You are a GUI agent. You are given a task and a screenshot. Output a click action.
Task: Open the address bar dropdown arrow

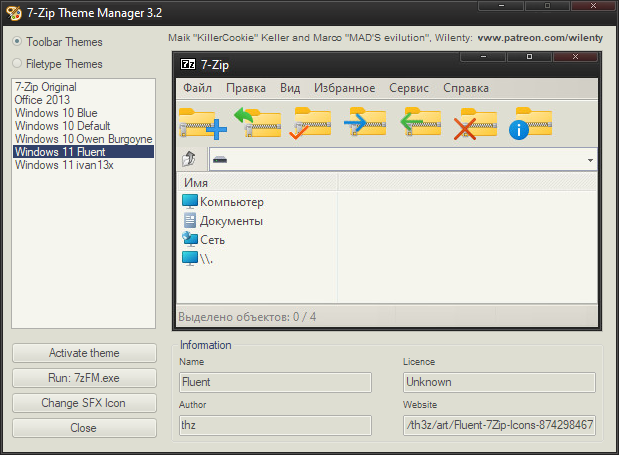tap(590, 160)
